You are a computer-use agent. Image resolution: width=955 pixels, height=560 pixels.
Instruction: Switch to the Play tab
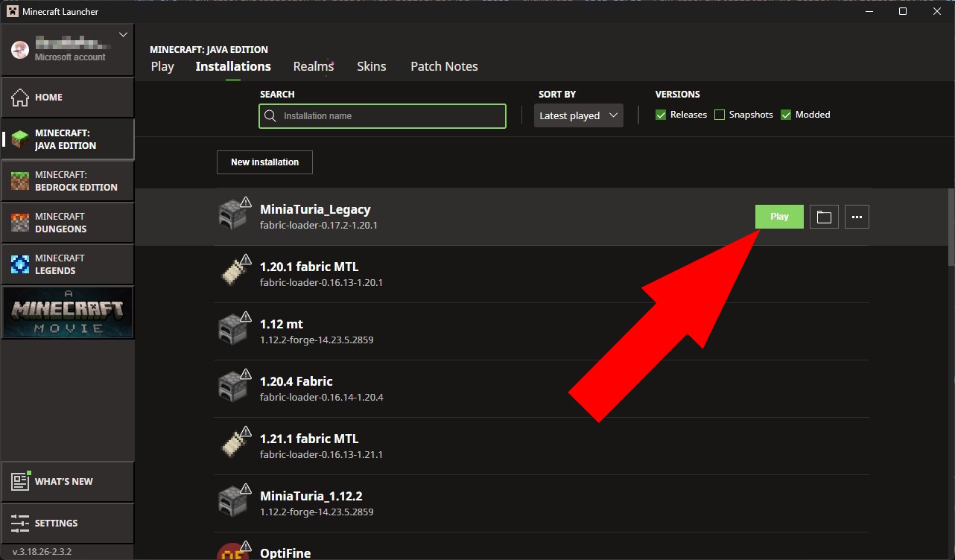[x=162, y=66]
